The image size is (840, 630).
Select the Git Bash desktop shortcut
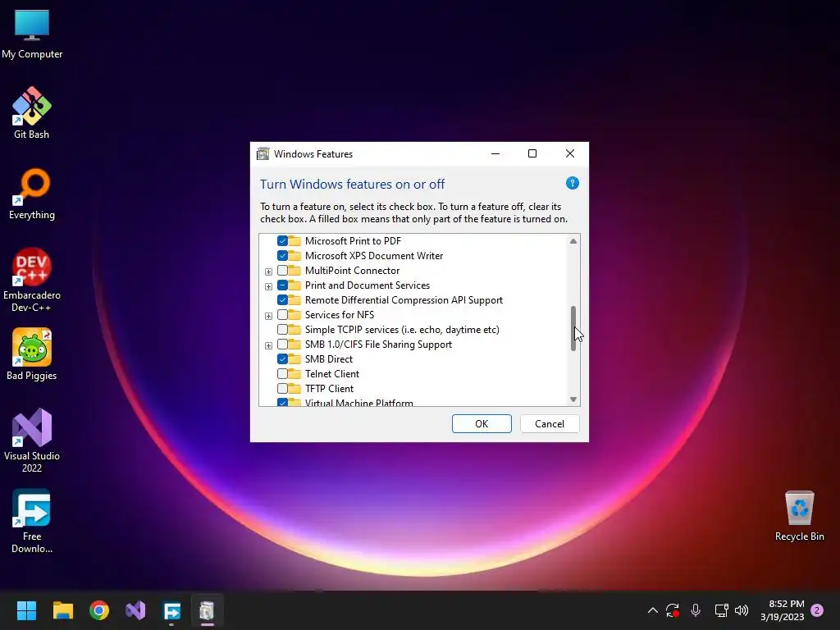point(32,113)
